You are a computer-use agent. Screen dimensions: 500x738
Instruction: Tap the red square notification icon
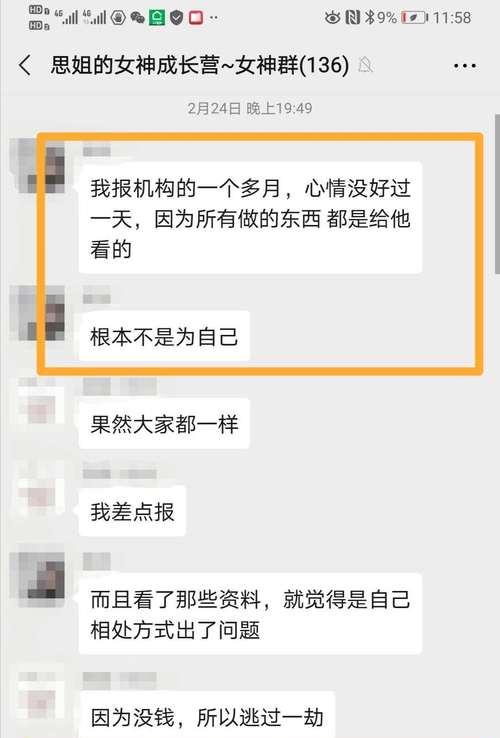[196, 18]
